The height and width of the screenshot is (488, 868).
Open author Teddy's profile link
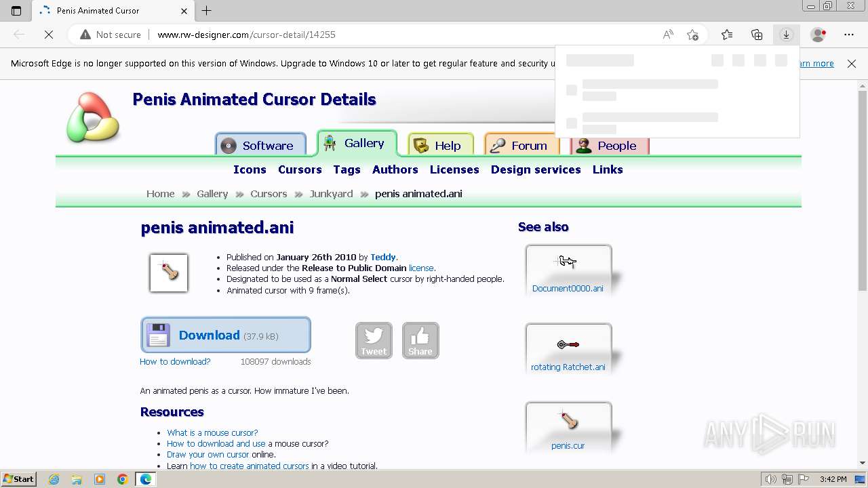(x=383, y=257)
